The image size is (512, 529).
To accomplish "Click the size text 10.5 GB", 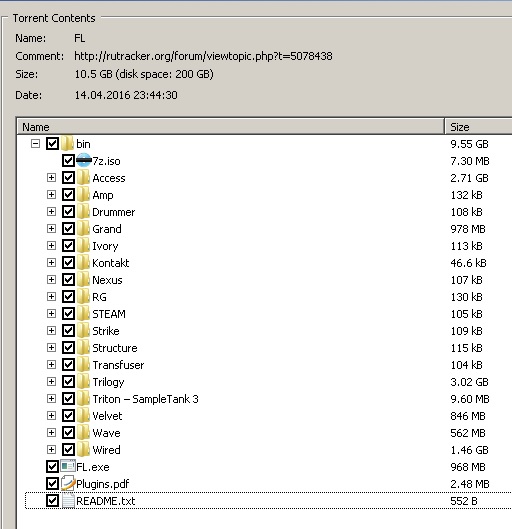I will pos(93,74).
